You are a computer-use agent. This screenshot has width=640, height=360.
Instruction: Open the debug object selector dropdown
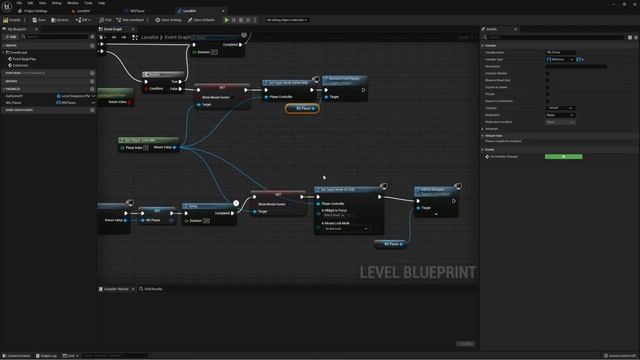pyautogui.click(x=287, y=20)
